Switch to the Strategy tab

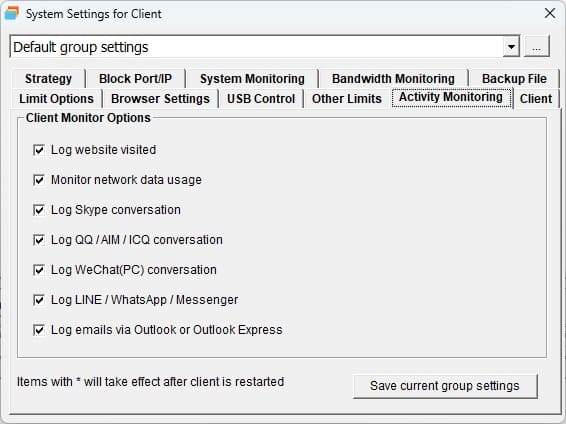pos(48,79)
